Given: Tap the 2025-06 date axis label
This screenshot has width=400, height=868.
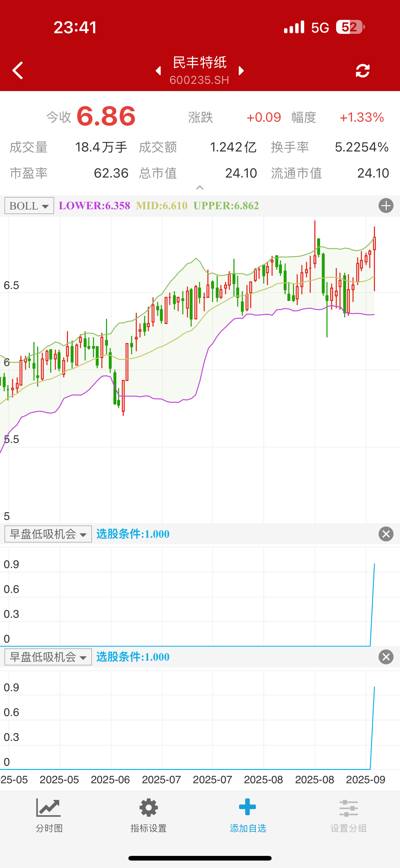Looking at the screenshot, I should pyautogui.click(x=110, y=780).
